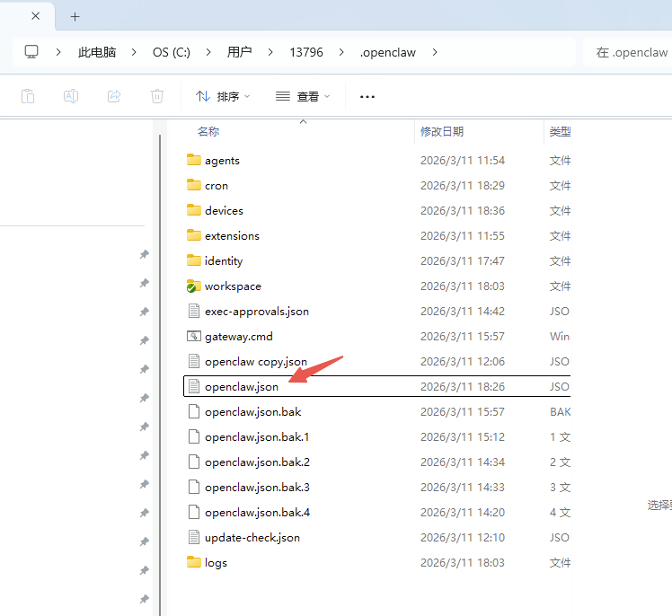Open the more options ellipsis menu

point(367,97)
